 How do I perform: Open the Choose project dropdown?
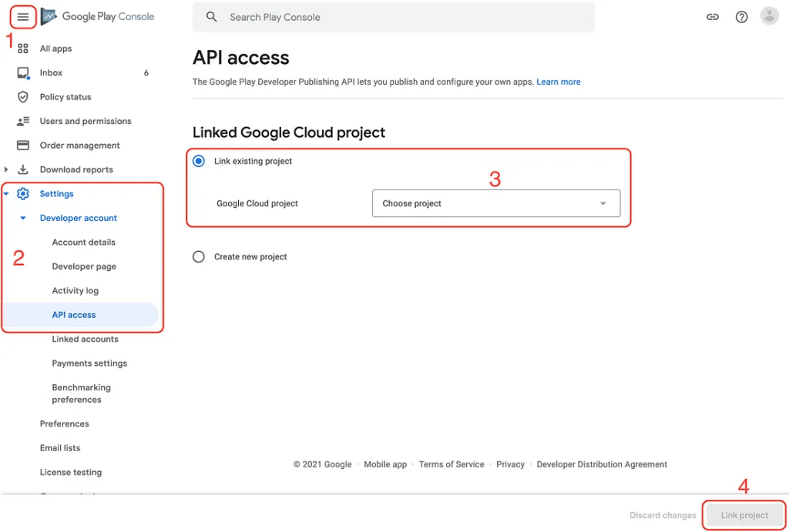[x=496, y=203]
